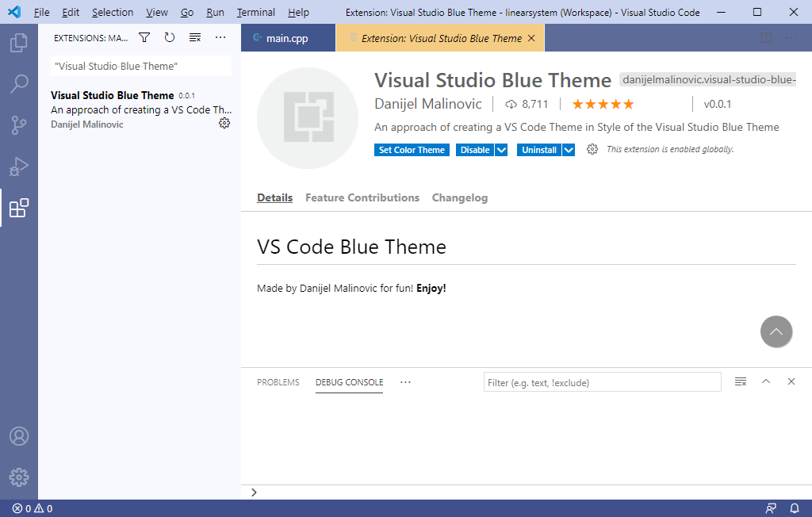Screen dimensions: 812x517
Task: Open the File menu
Action: (x=41, y=12)
